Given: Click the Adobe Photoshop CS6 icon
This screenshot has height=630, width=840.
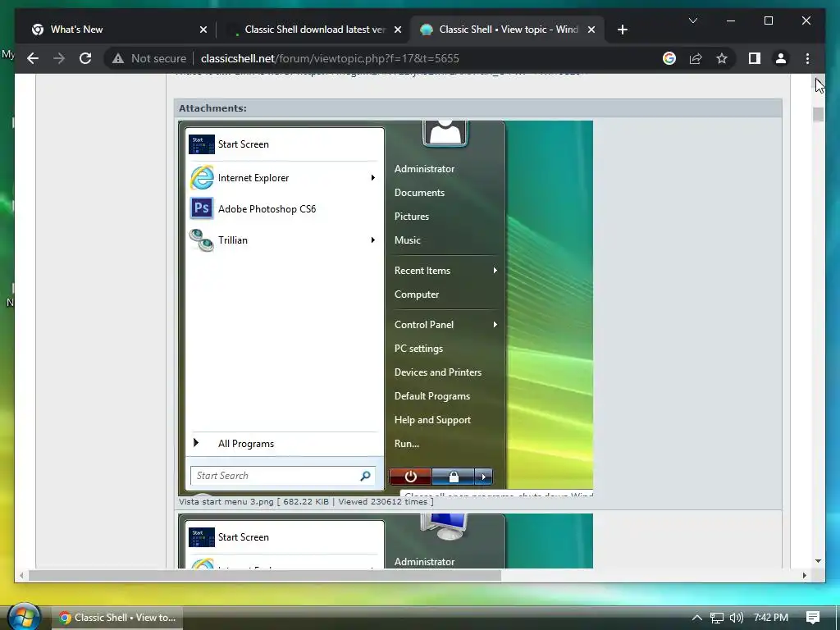Looking at the screenshot, I should click(x=202, y=208).
